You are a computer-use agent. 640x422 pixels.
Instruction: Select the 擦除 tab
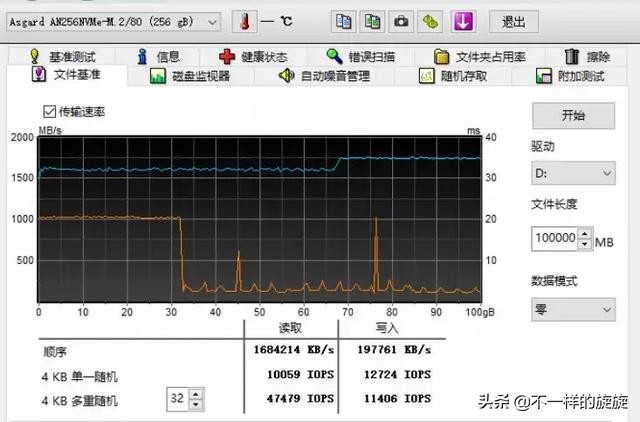(x=587, y=56)
